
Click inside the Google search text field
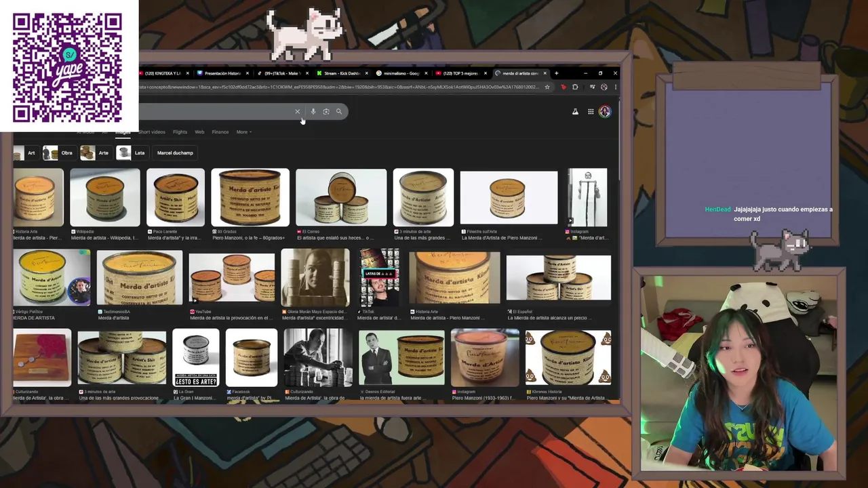216,112
